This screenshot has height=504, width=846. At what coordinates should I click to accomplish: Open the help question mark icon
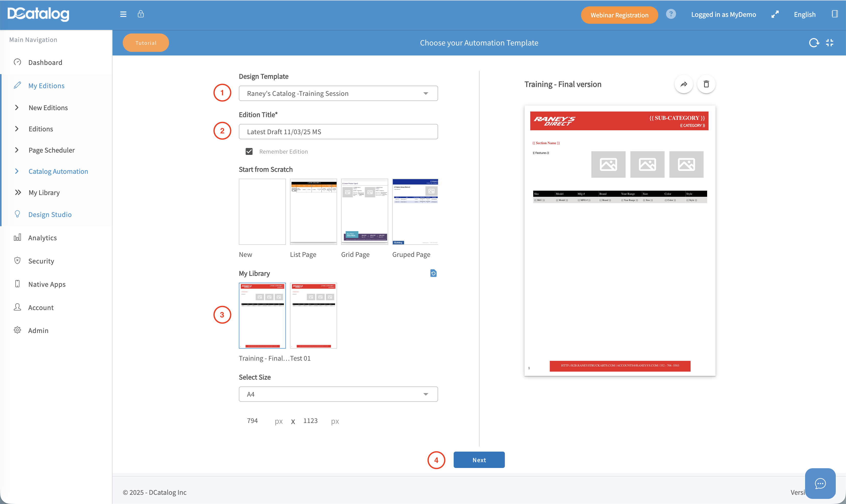coord(671,14)
